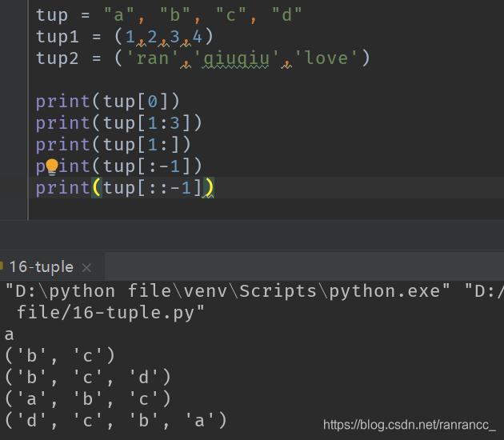Close the 16-tuple run tab
This screenshot has width=504, height=440.
[x=86, y=267]
